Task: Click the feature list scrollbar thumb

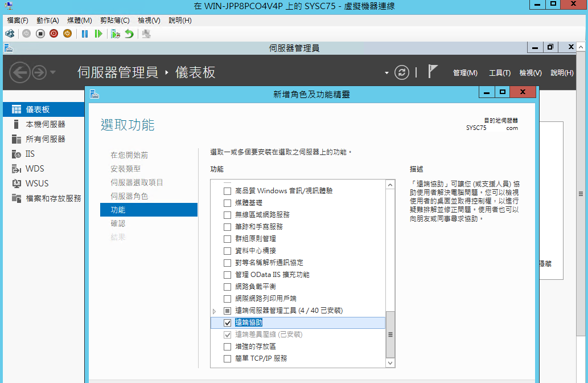Action: (390, 334)
